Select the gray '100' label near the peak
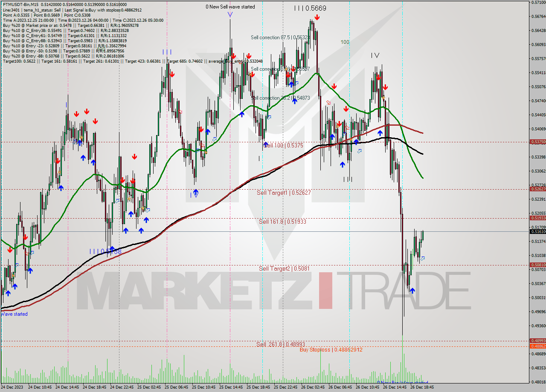 point(345,42)
